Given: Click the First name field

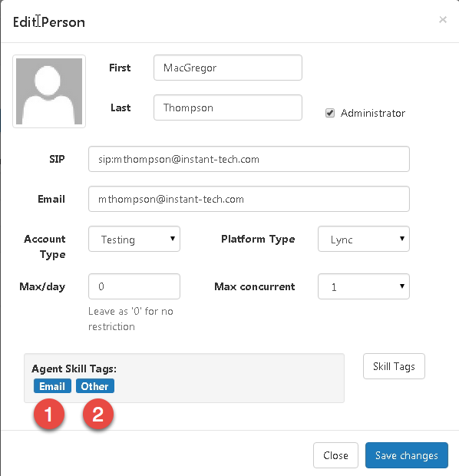Looking at the screenshot, I should [228, 68].
